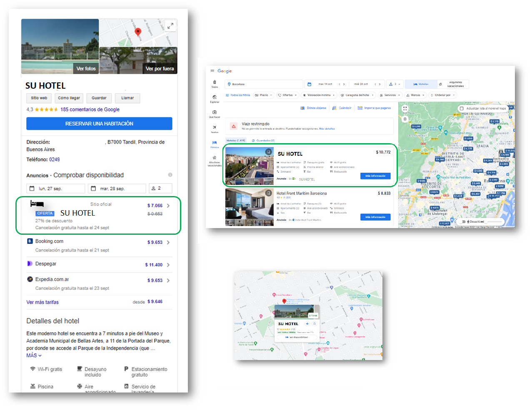Click the $ 11.400 Despegar price
532x410 pixels.
(x=154, y=265)
